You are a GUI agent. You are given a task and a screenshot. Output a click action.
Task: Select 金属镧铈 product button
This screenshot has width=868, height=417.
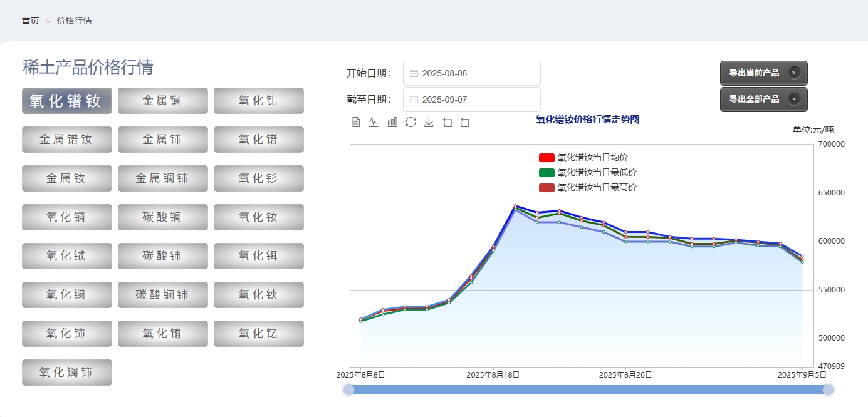(163, 178)
